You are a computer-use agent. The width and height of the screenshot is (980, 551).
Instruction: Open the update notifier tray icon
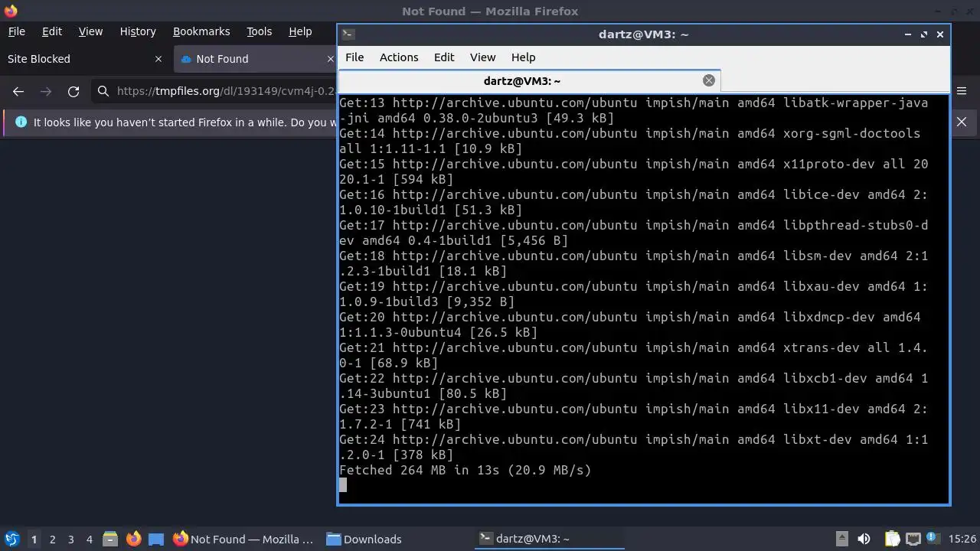[933, 539]
